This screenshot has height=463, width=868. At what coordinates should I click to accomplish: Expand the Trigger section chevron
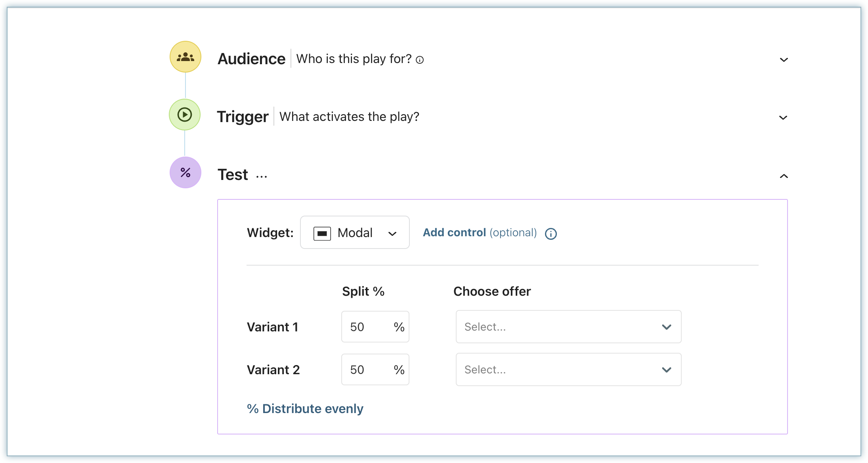coord(783,118)
